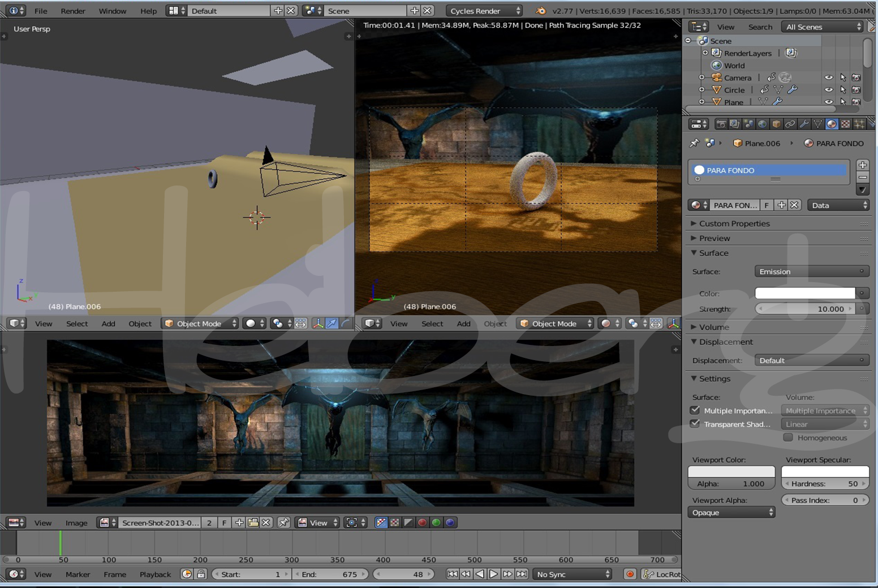
Task: Uncheck Transparent Shadows checkbox
Action: (695, 424)
